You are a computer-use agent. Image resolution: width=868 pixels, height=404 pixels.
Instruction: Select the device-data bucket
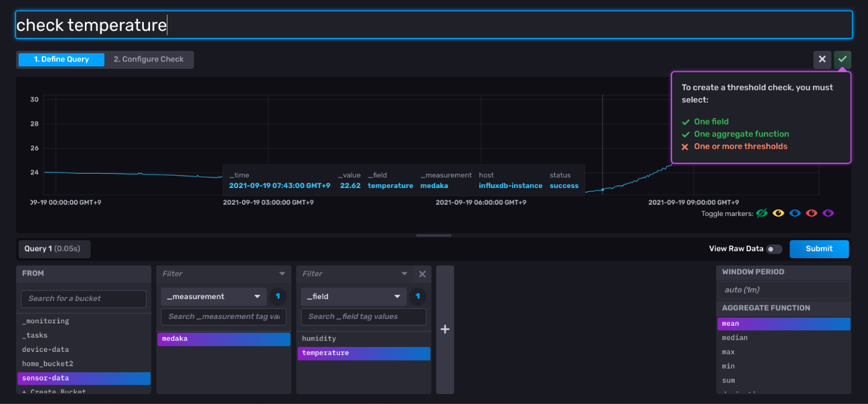(84, 349)
